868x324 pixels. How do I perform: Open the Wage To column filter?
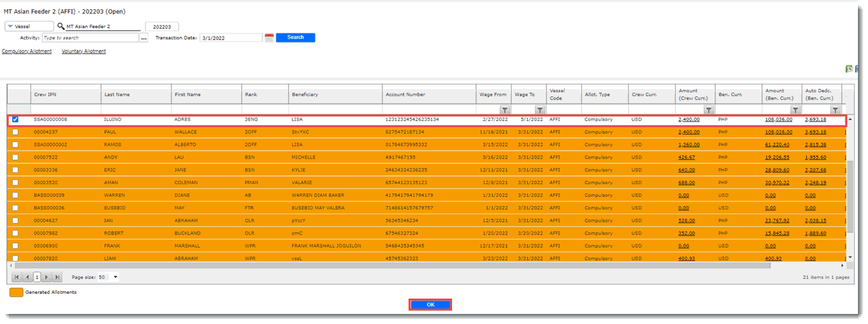tap(540, 110)
